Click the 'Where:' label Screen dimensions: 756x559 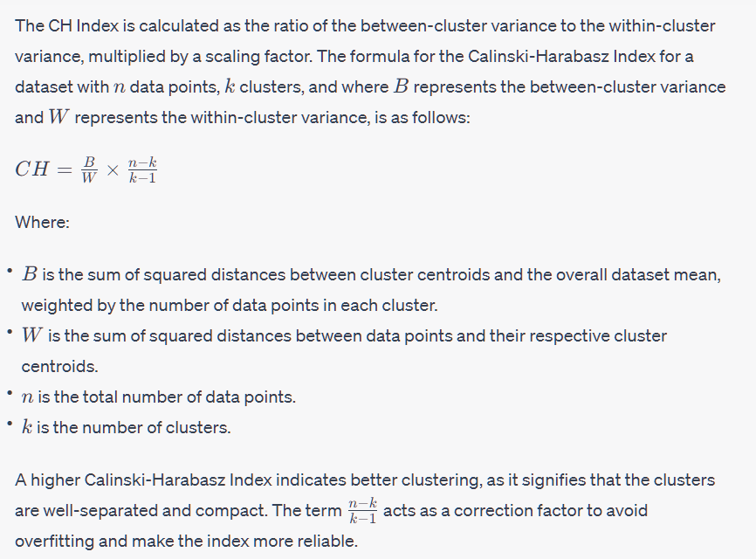tap(43, 223)
